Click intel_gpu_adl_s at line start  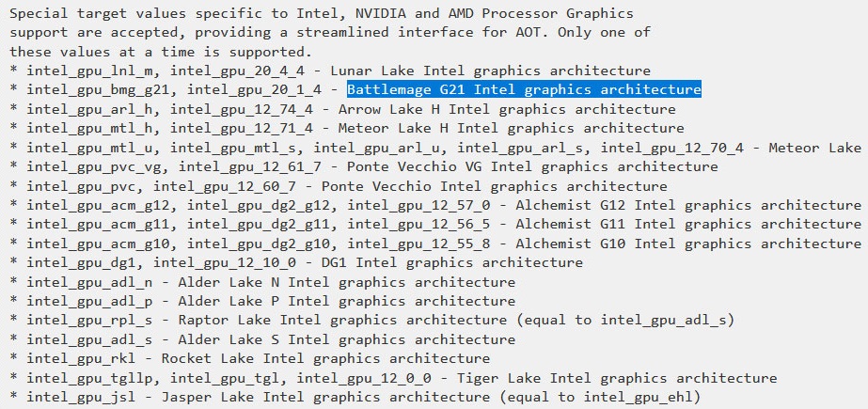coord(89,339)
